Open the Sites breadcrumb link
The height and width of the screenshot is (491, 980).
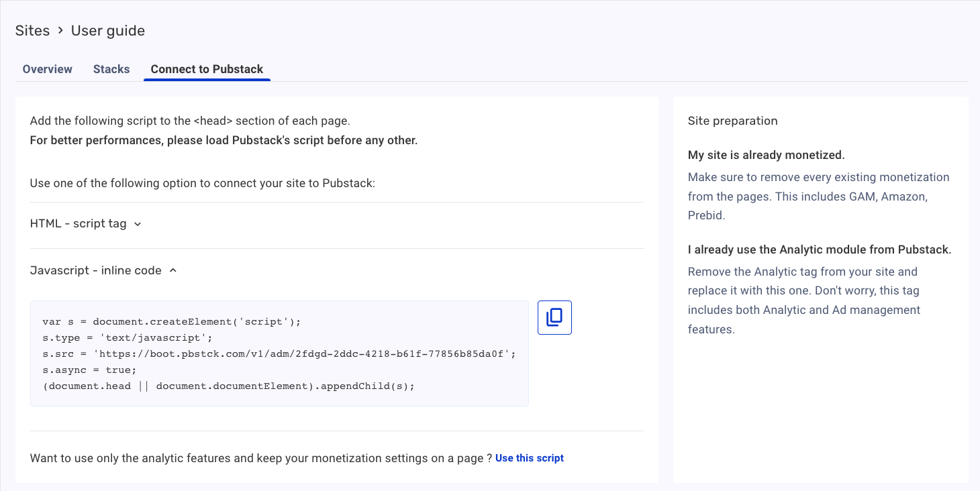(32, 30)
